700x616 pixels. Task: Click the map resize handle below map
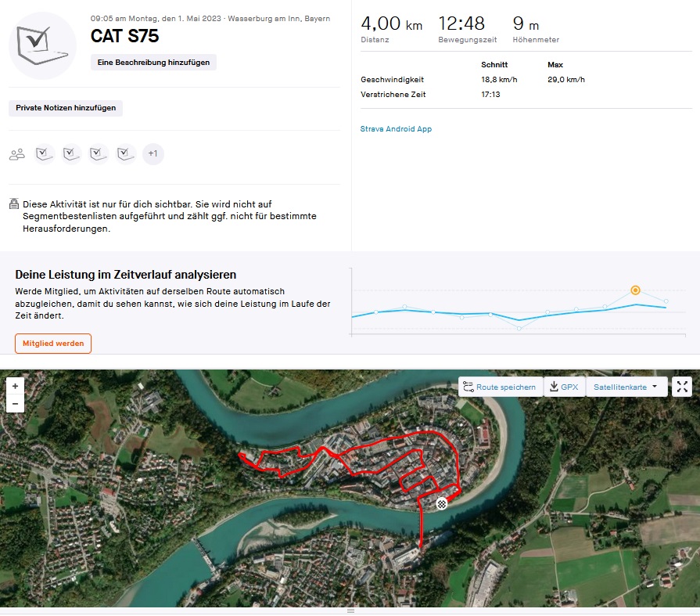350,611
